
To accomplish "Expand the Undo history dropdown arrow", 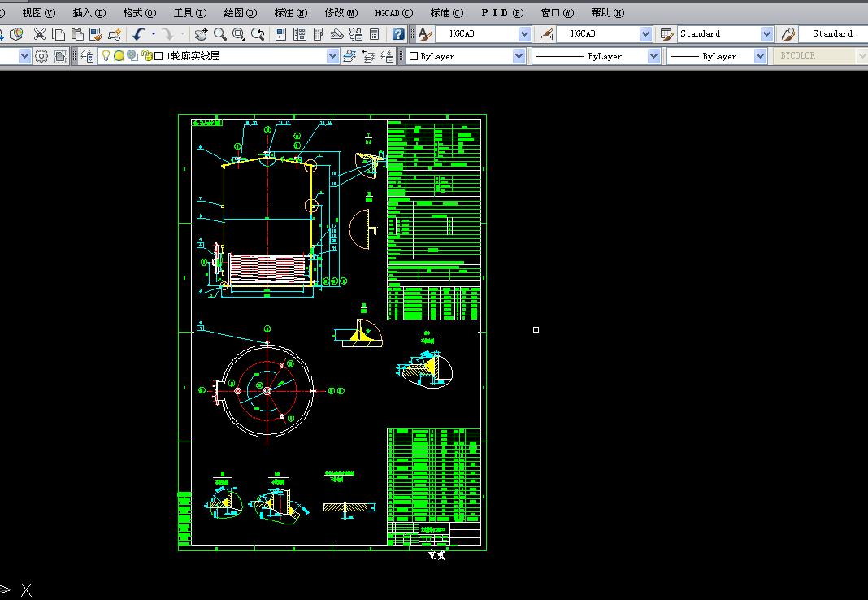I will pyautogui.click(x=154, y=34).
